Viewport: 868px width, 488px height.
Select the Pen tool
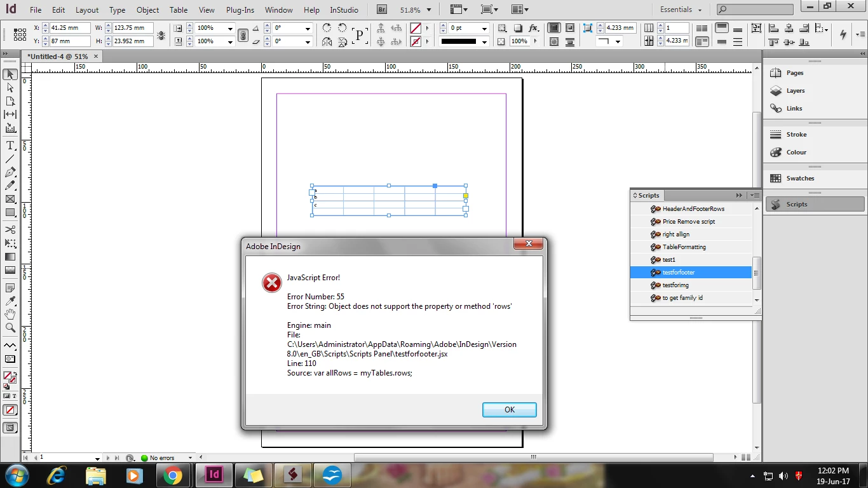coord(10,172)
